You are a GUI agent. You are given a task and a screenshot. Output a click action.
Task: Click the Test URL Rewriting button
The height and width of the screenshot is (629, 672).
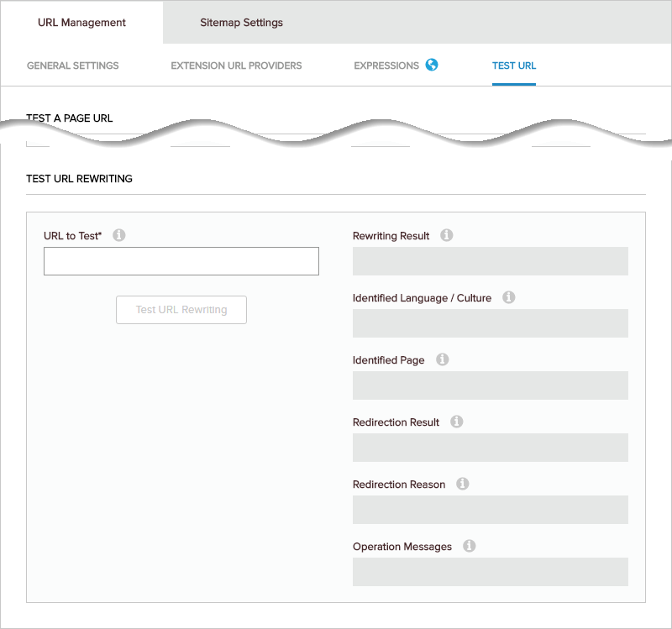[181, 309]
